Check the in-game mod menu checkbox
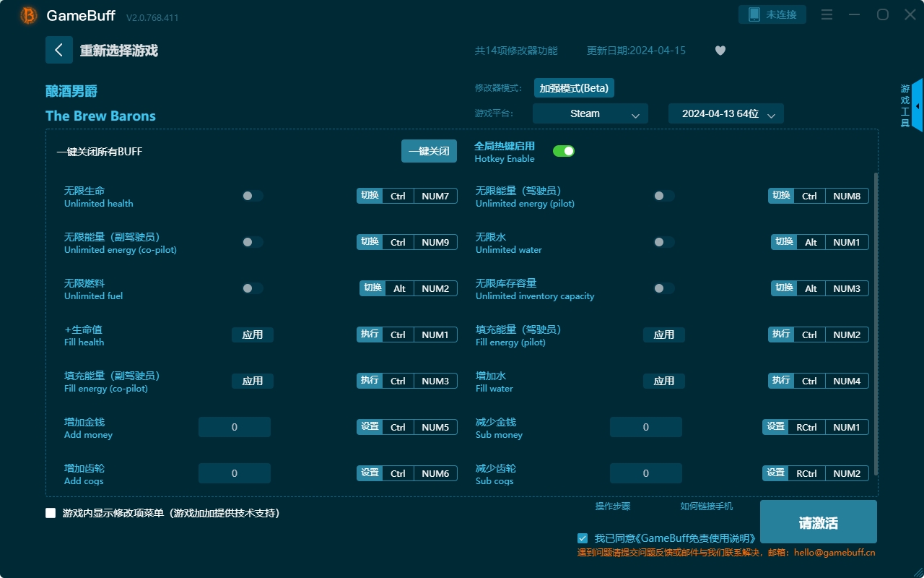Viewport: 924px width, 578px height. coord(51,513)
